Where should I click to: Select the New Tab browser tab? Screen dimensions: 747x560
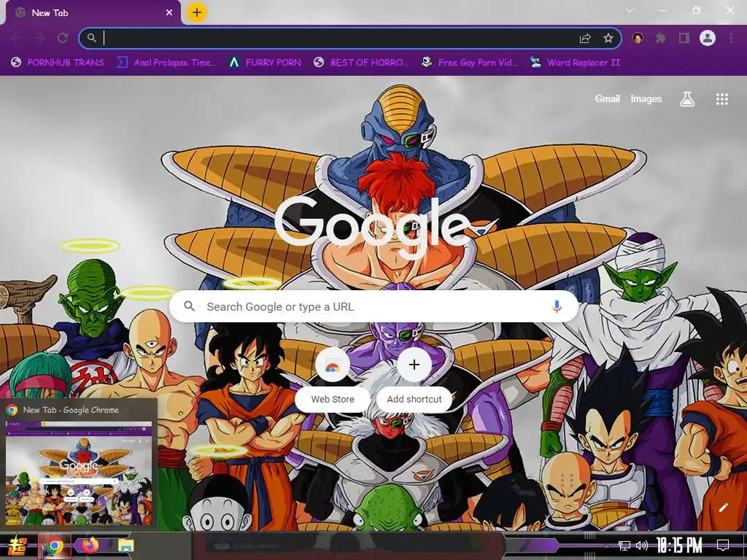(93, 13)
